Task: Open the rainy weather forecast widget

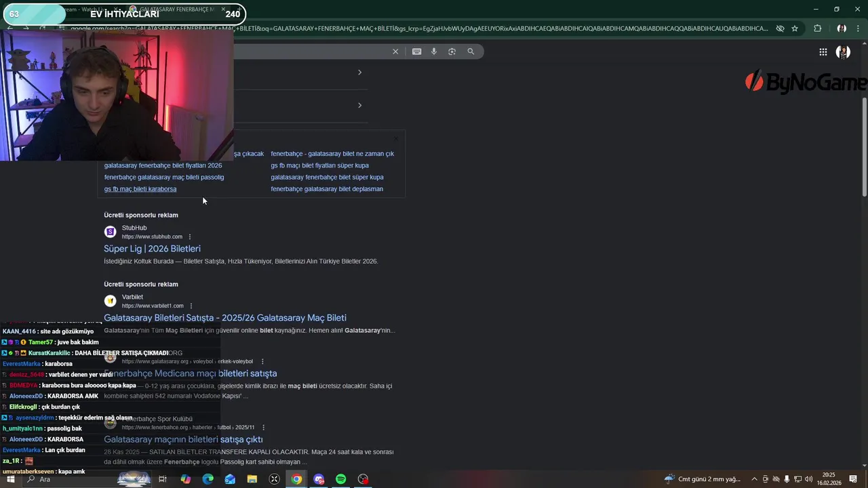Action: click(x=703, y=479)
